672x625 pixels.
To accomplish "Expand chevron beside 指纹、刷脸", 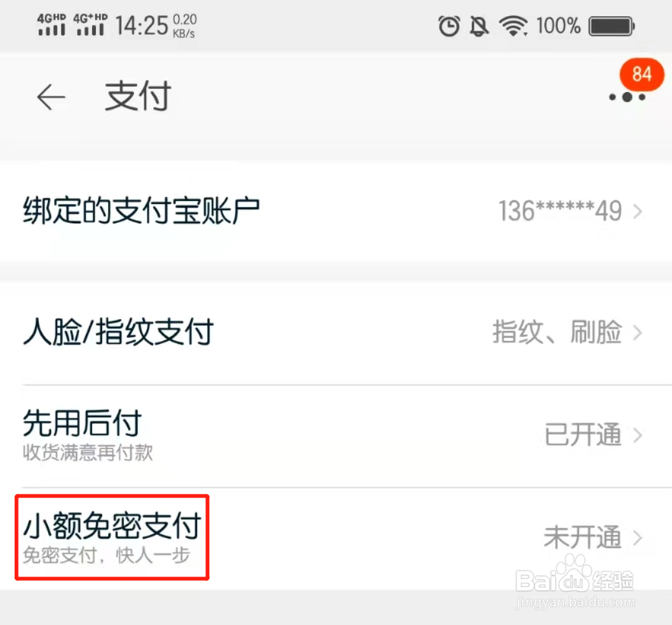I will [x=638, y=333].
